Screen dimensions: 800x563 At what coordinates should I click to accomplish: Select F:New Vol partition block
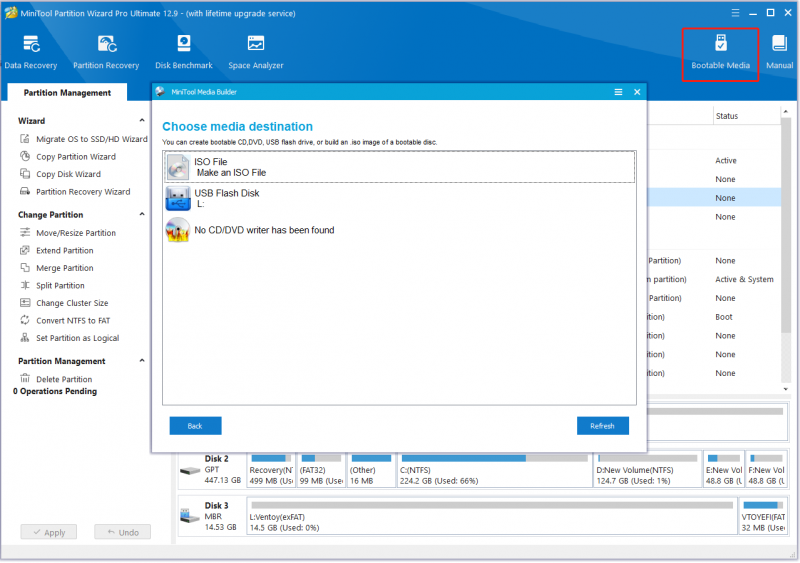[x=766, y=469]
